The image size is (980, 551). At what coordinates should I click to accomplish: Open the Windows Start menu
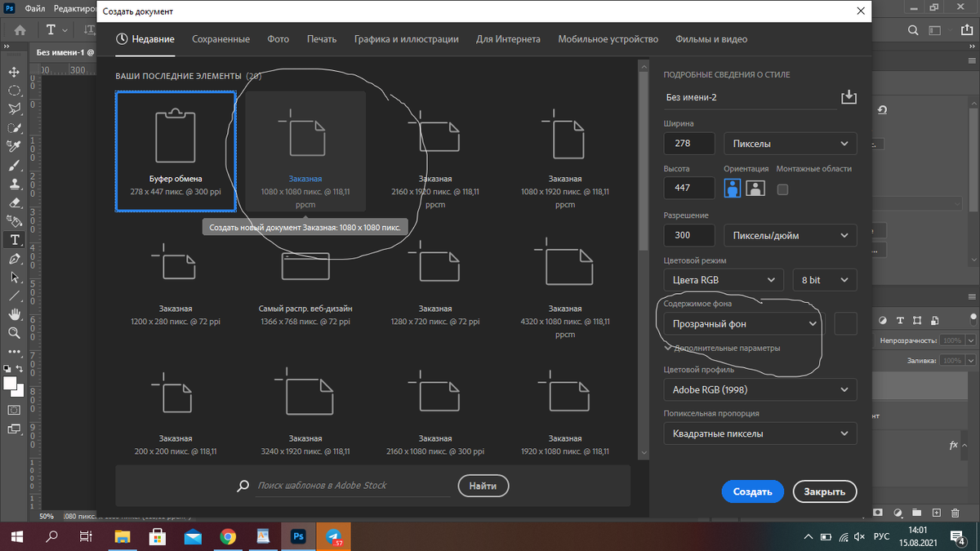pyautogui.click(x=16, y=536)
